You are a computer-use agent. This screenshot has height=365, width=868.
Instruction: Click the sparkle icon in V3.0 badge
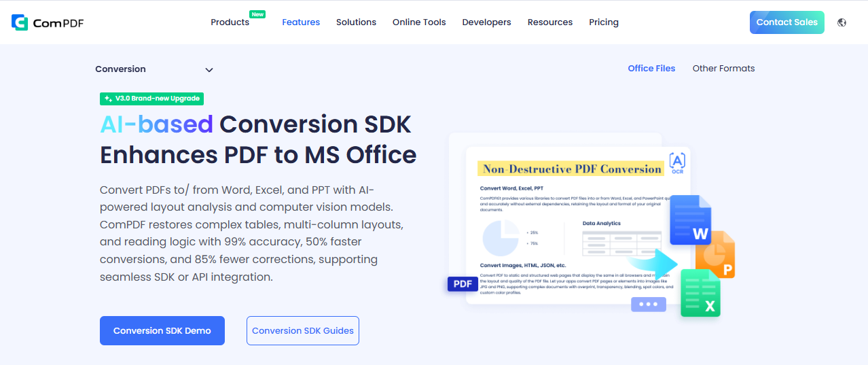108,99
